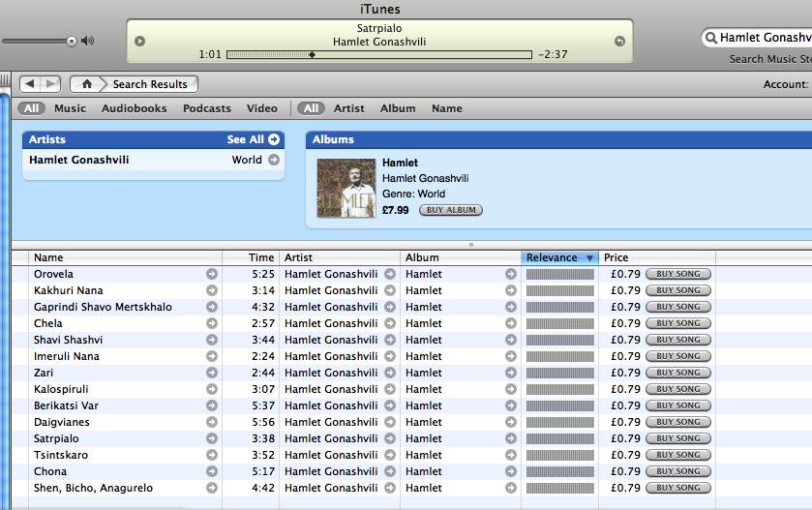Click the right arrow icon in now-playing display
Image resolution: width=812 pixels, height=510 pixels.
pyautogui.click(x=619, y=41)
